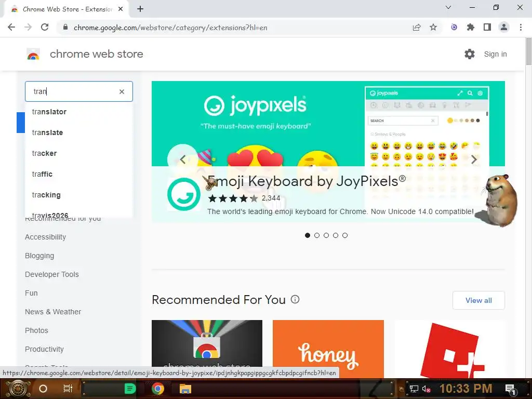Reload the Chrome Web Store page
Viewport: 532px width, 399px height.
45,28
